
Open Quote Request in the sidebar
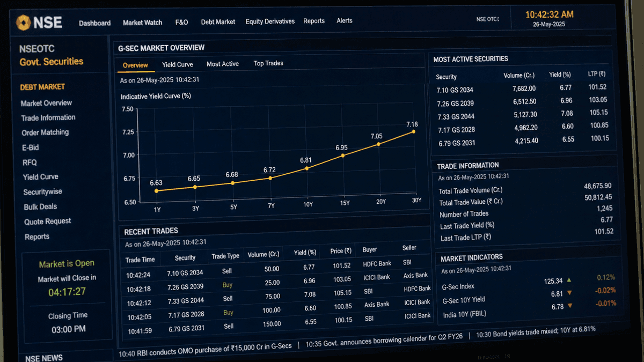(x=48, y=221)
